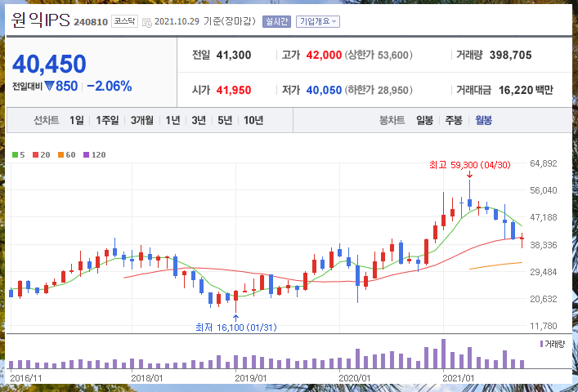Click the orange 60 moving average swatch
Image resolution: width=578 pixels, height=392 pixels.
(60, 155)
